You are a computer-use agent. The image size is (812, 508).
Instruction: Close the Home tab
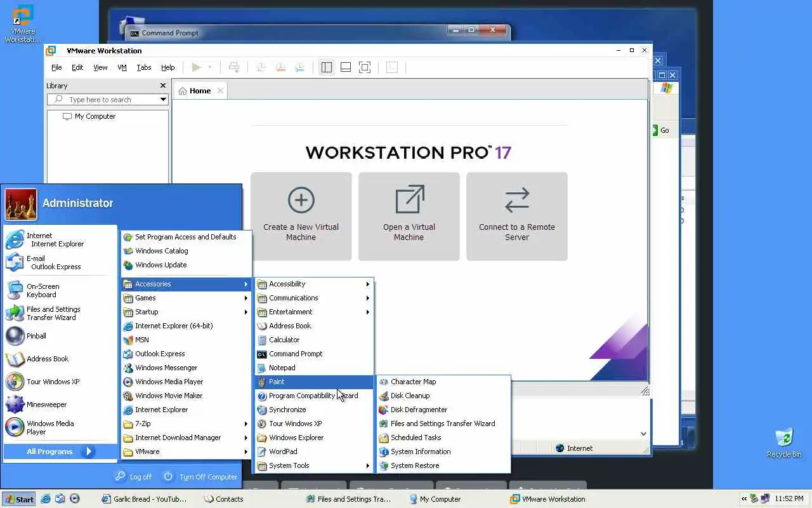click(x=220, y=91)
